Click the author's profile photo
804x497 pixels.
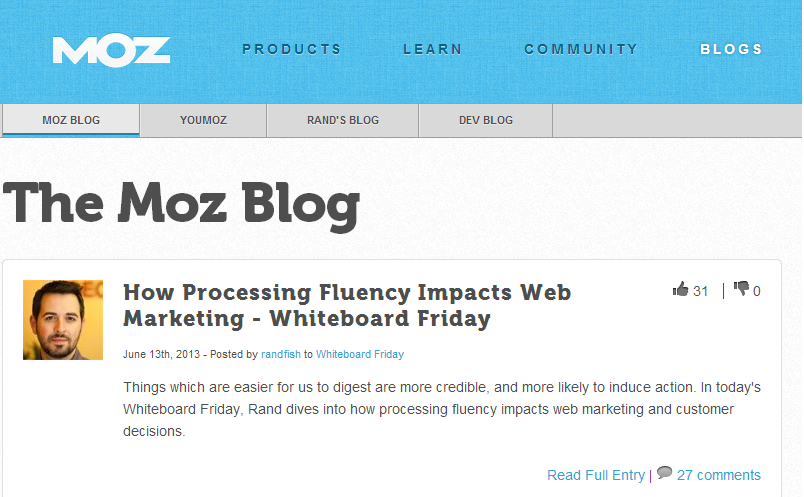pyautogui.click(x=63, y=320)
